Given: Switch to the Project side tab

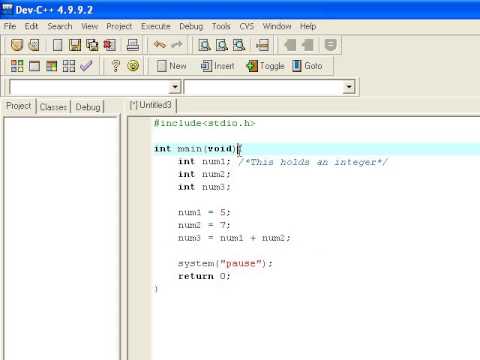Looking at the screenshot, I should [x=19, y=106].
